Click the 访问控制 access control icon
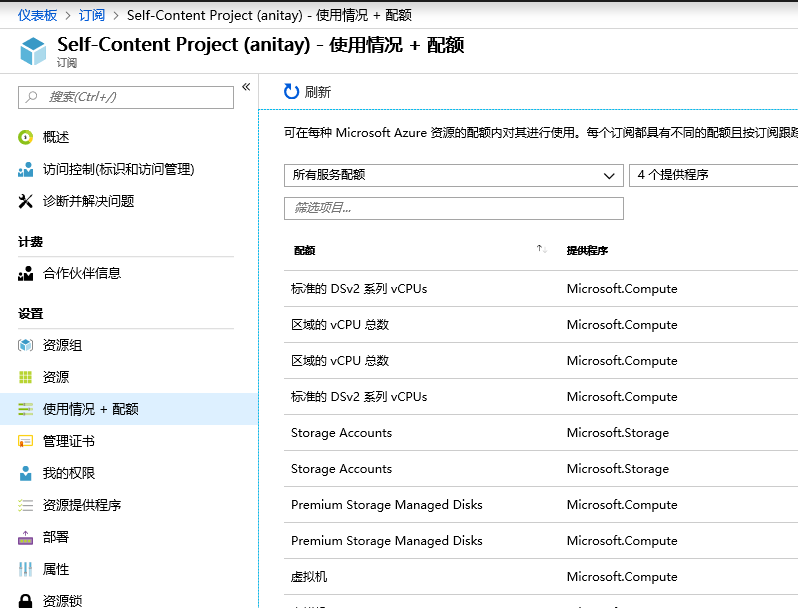The image size is (798, 608). click(x=26, y=169)
